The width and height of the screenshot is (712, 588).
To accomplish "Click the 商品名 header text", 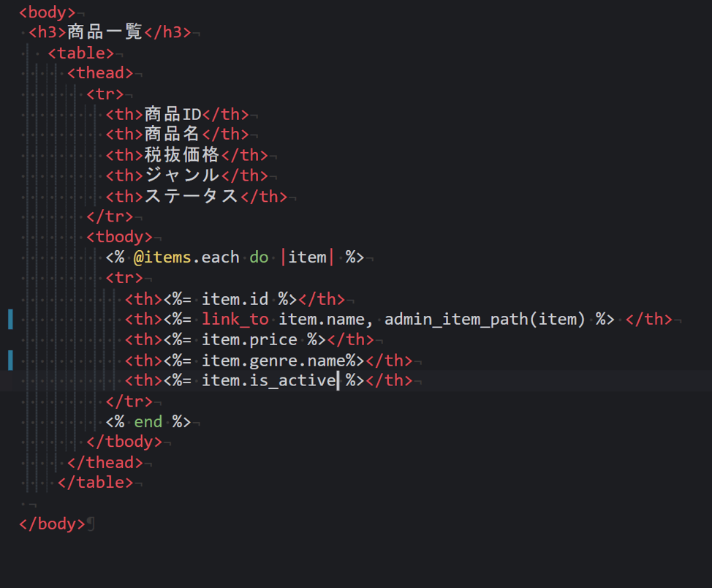I will point(172,135).
